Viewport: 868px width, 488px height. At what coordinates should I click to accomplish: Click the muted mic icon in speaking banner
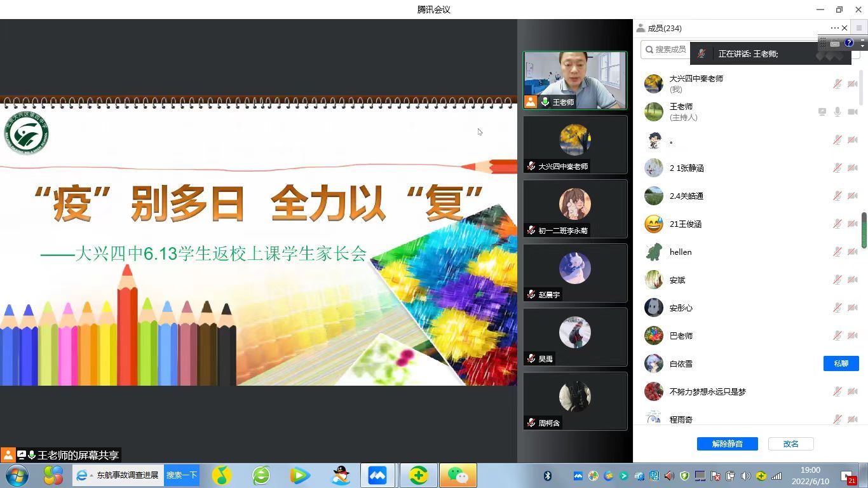tap(702, 54)
